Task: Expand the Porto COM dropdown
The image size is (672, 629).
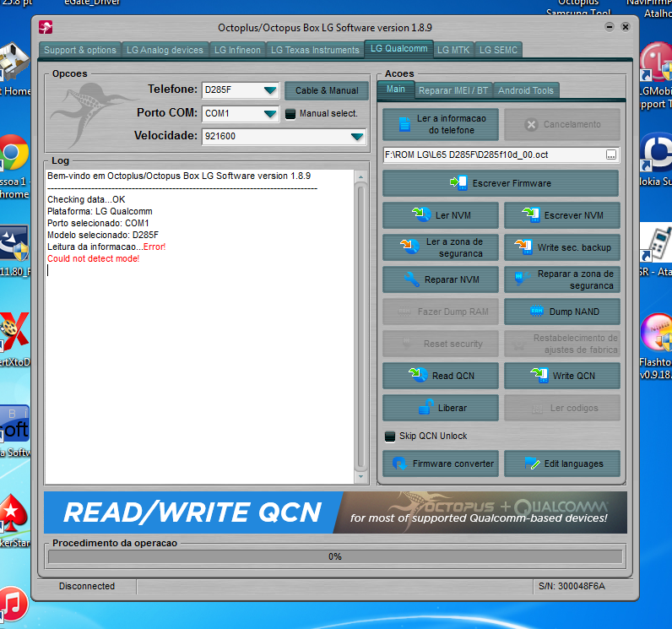Action: pos(269,113)
